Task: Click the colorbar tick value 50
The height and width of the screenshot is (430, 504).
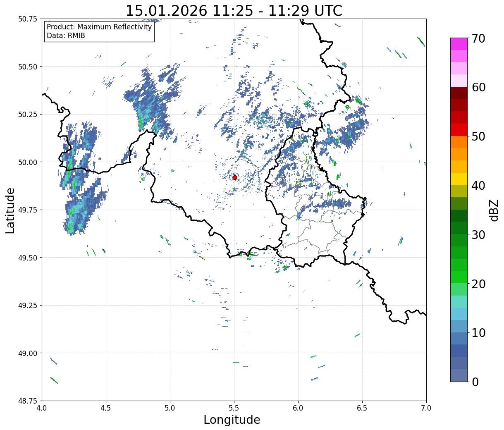Action: [x=478, y=136]
